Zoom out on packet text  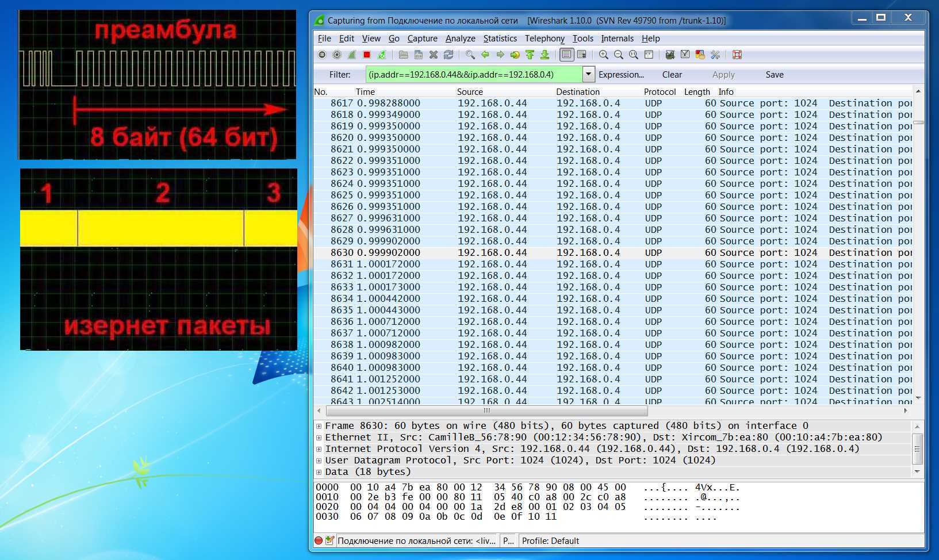(x=619, y=55)
